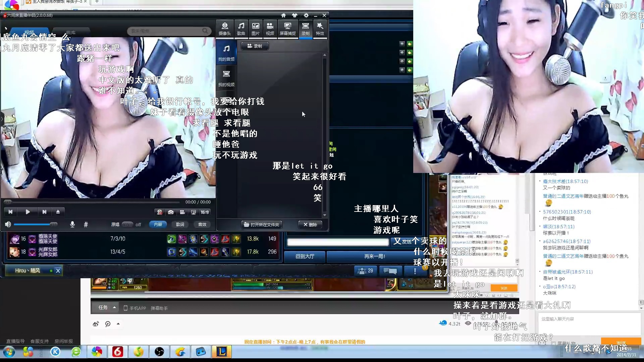Adjust the volume slider handle

click(53, 225)
